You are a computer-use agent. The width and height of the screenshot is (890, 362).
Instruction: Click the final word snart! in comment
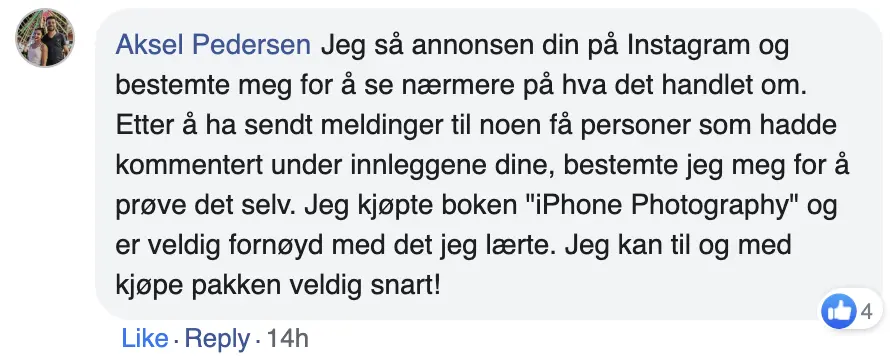[407, 287]
